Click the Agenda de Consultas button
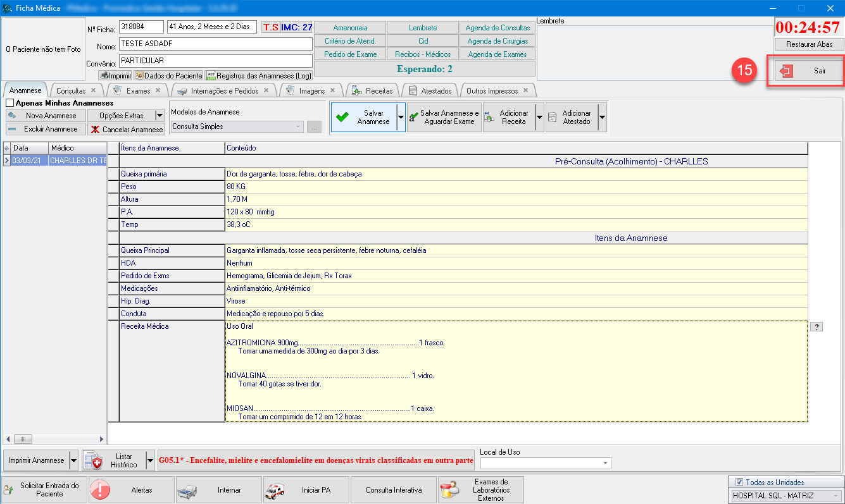This screenshot has width=845, height=504. tap(498, 28)
